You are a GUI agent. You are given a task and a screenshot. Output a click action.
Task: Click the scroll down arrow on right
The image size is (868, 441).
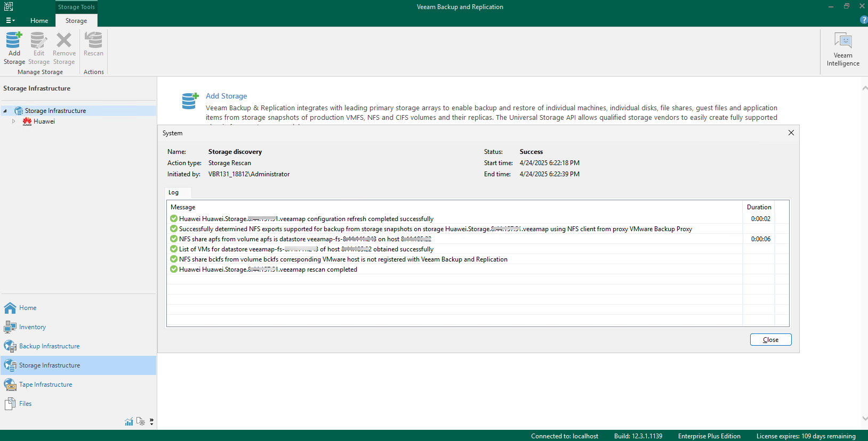pos(864,419)
